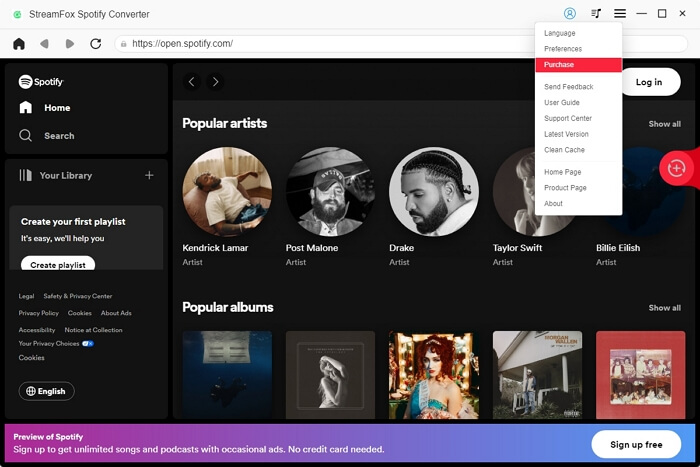
Task: Open About Ads link
Action: pos(116,313)
